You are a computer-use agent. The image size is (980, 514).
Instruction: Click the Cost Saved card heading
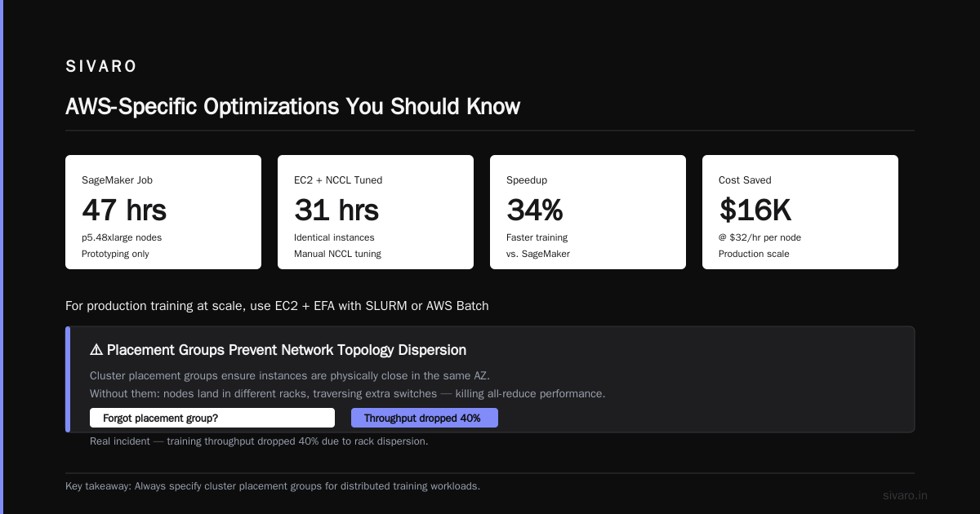[x=745, y=180]
